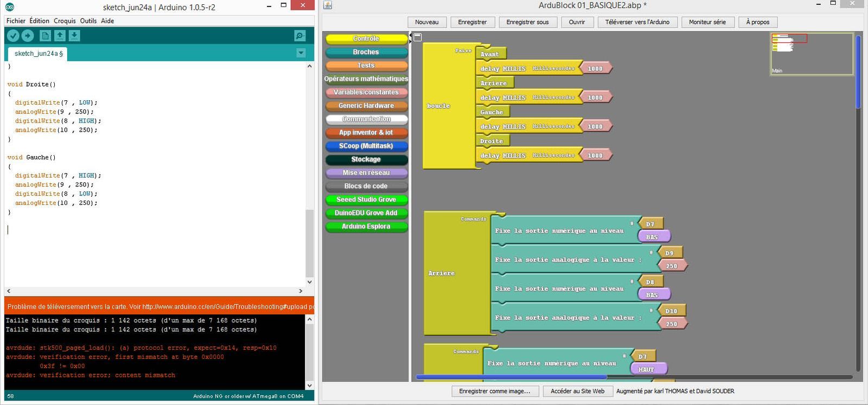This screenshot has width=868, height=405.
Task: Click the Droite call block in boucle
Action: click(x=492, y=141)
